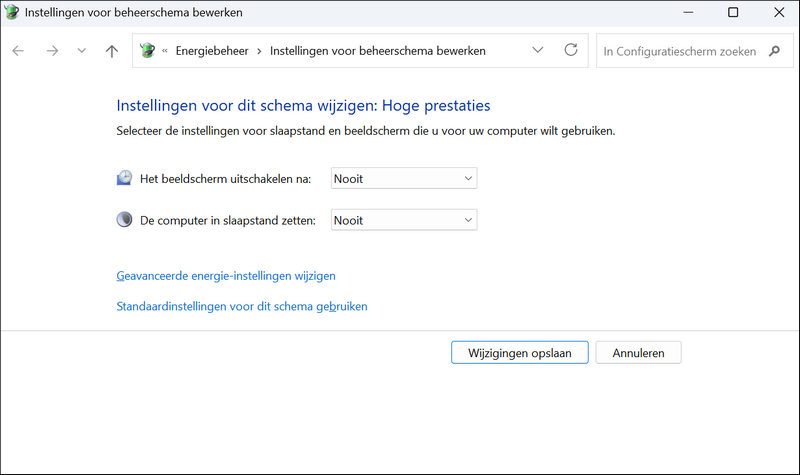Open the 'Het beeldscherm uitschakelen na' dropdown
Viewport: 800px width, 475px height.
[403, 178]
